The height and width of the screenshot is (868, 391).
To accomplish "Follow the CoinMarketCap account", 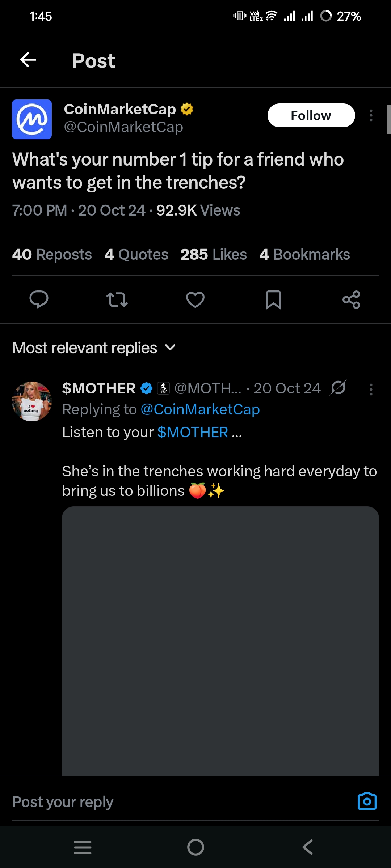I will (x=311, y=116).
